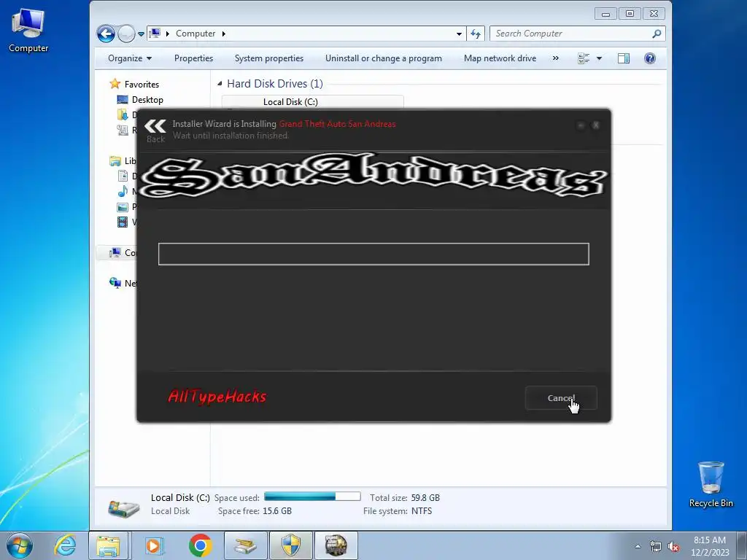
Task: Click the GTA San Andreas taskbar icon
Action: click(336, 545)
